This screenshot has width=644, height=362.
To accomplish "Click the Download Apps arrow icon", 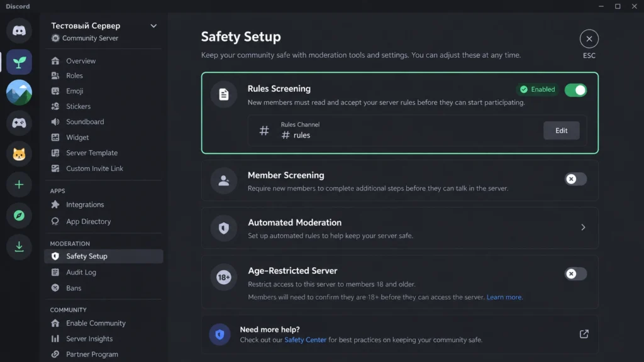I will click(19, 246).
